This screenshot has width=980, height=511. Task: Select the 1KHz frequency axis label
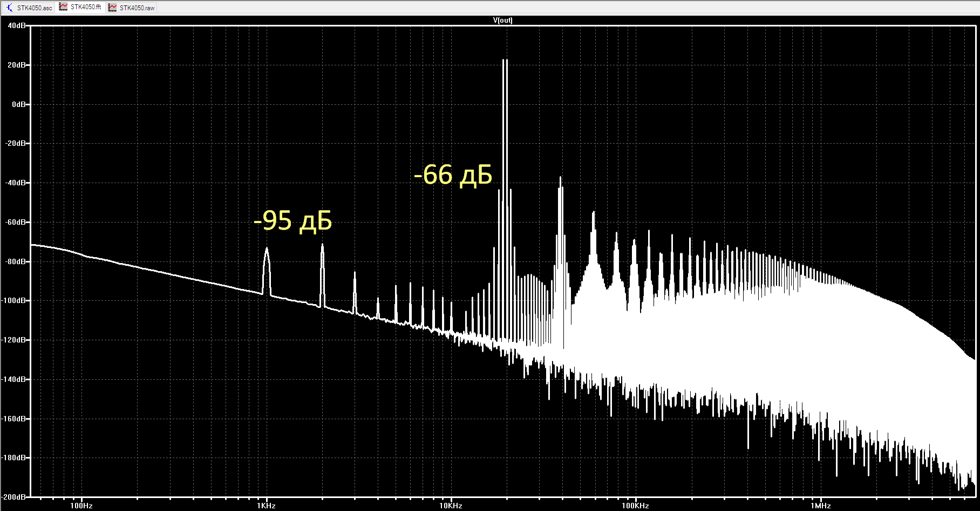click(x=266, y=506)
